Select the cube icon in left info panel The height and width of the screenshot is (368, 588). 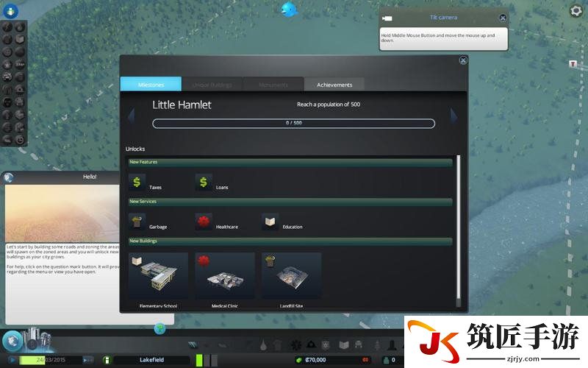click(x=20, y=40)
